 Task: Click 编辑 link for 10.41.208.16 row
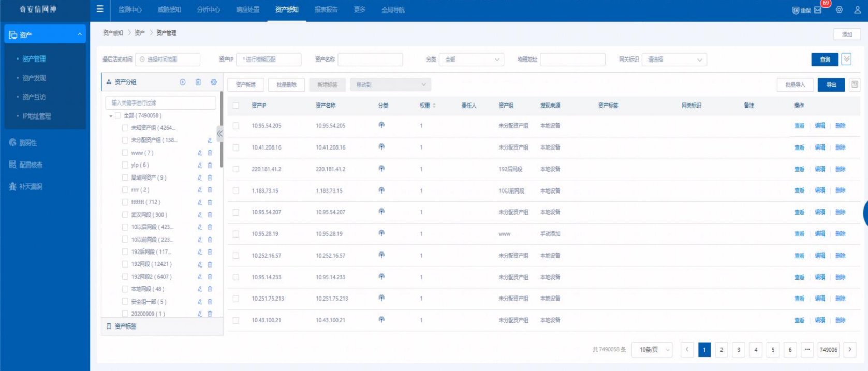click(x=820, y=147)
